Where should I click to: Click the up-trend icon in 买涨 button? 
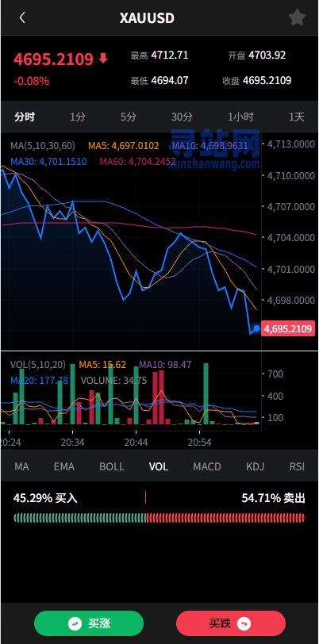75,623
